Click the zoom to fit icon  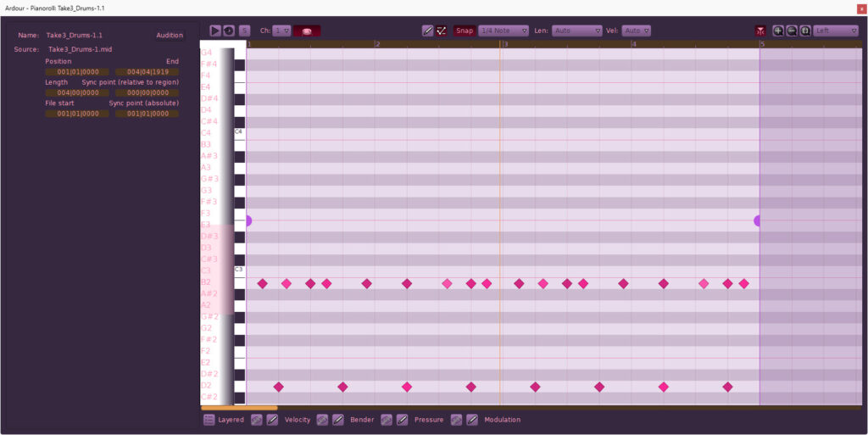(x=805, y=31)
